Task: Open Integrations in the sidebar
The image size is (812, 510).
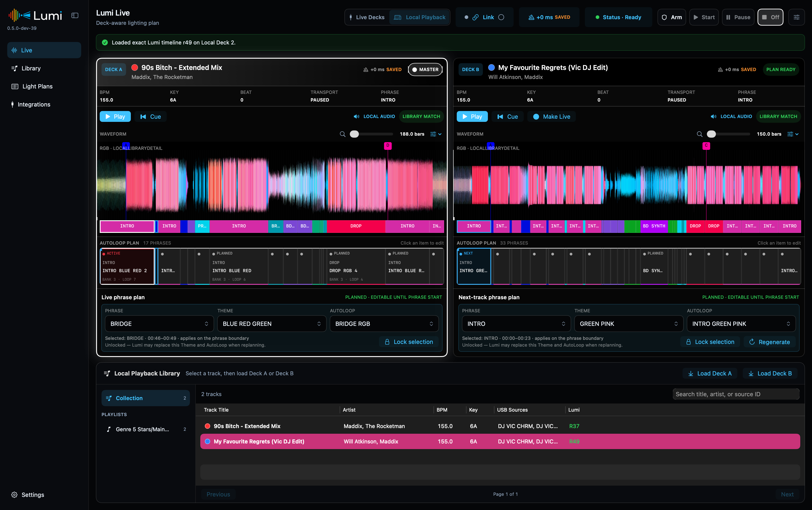Action: click(x=44, y=104)
